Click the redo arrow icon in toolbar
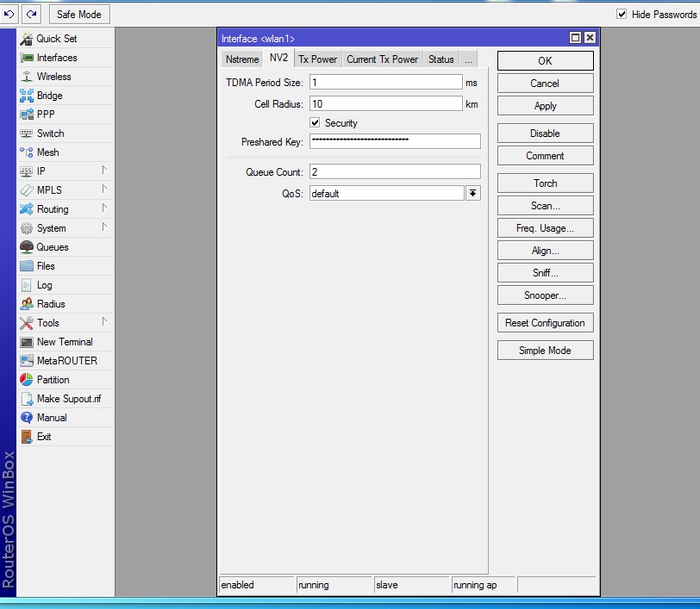700x609 pixels. pos(32,14)
